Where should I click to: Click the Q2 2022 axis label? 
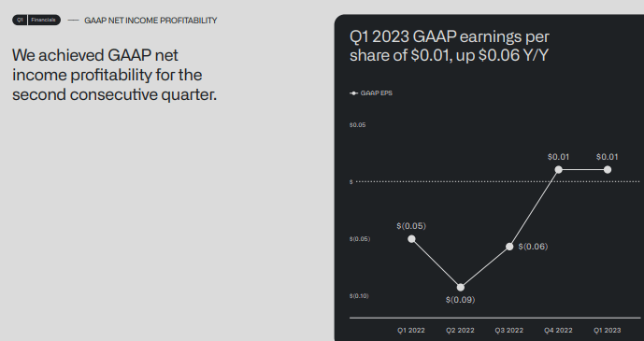click(x=460, y=331)
